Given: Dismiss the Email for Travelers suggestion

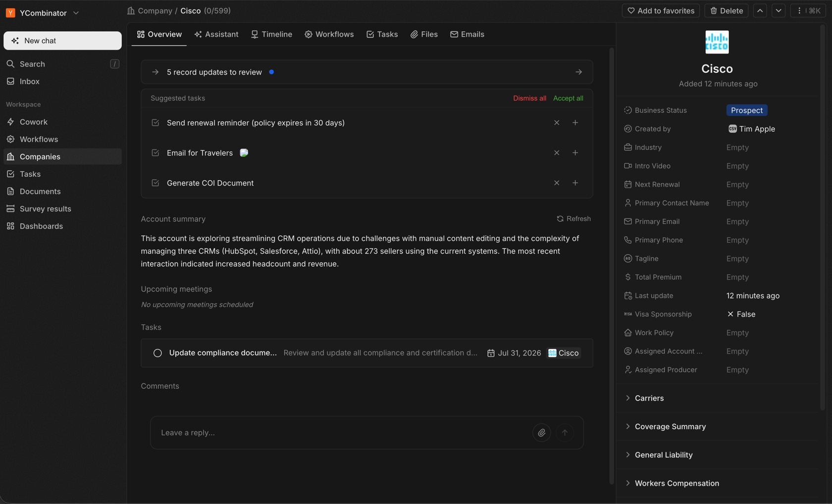Looking at the screenshot, I should pyautogui.click(x=557, y=153).
